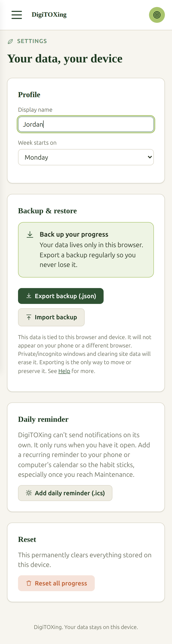
Task: Click the download arrow on Export backup
Action: [29, 296]
